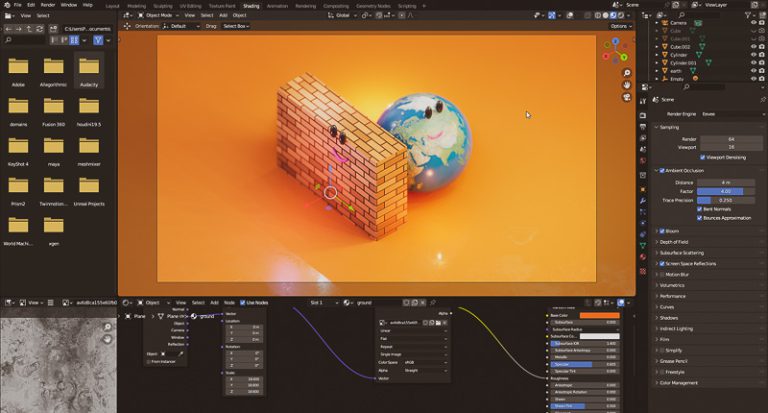Viewport: 768px width, 413px height.
Task: Toggle viewport gizmos icon
Action: [x=552, y=15]
